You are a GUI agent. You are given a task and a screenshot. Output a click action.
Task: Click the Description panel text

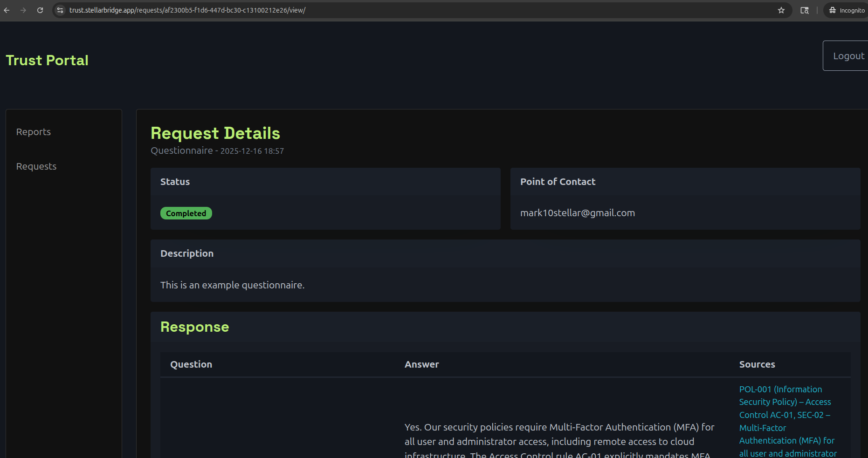[232, 285]
